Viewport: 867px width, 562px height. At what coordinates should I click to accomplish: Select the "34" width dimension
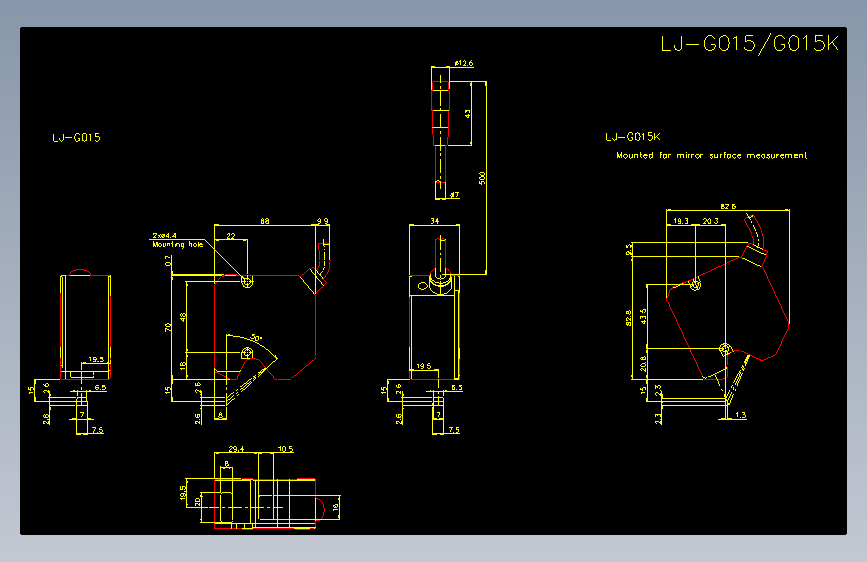435,221
